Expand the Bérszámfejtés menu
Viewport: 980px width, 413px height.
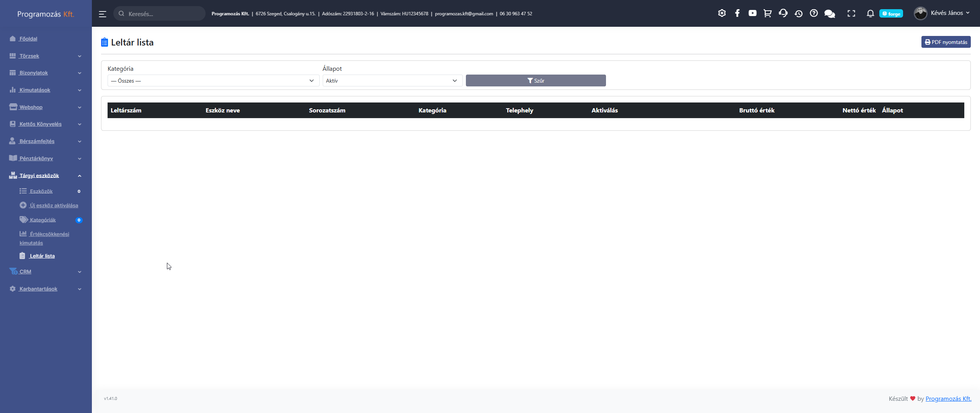coord(46,141)
